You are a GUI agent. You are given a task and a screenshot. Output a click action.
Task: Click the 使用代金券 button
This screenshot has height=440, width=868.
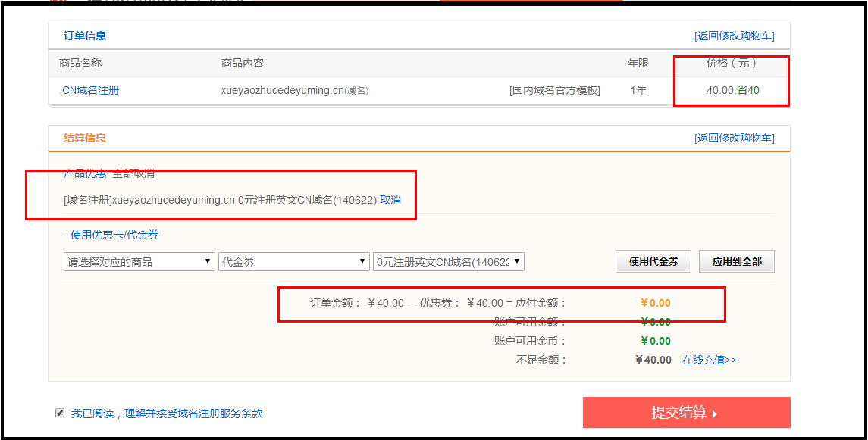653,262
